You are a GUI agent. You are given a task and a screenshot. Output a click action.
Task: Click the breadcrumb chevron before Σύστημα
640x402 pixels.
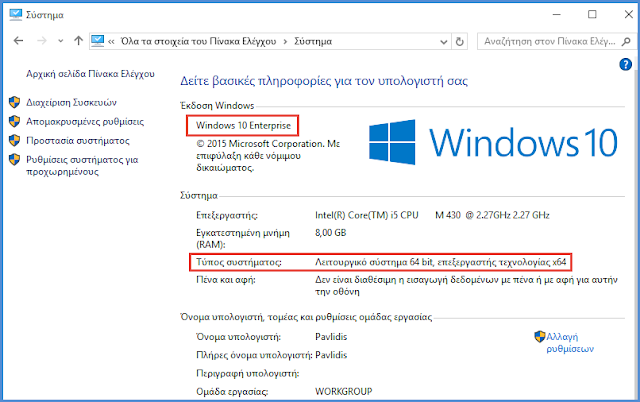(285, 42)
